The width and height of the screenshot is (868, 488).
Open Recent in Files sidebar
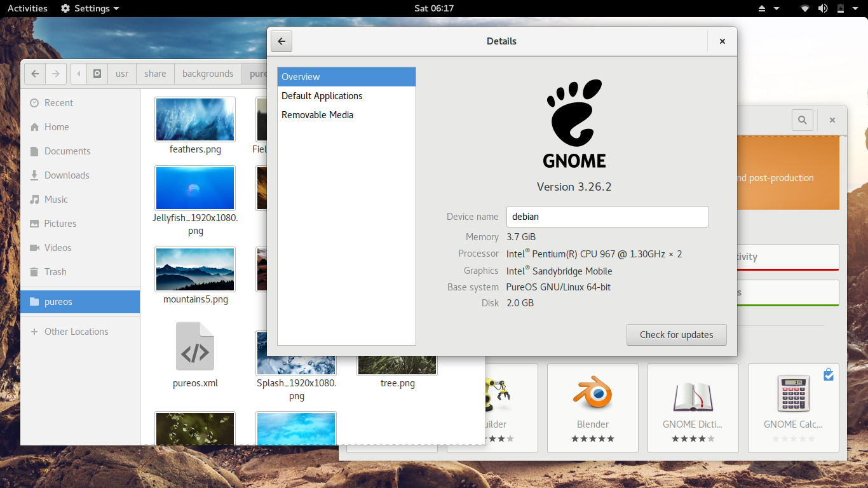click(80, 103)
